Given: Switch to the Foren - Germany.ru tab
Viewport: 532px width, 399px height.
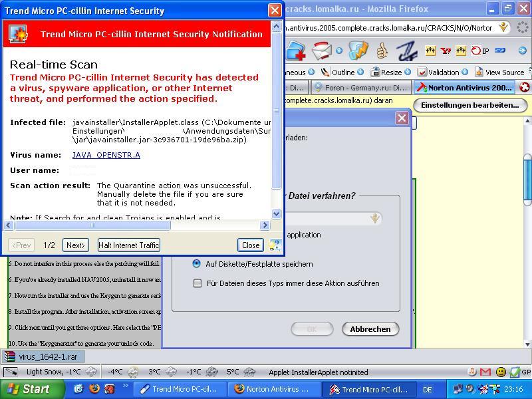Looking at the screenshot, I should 361,88.
